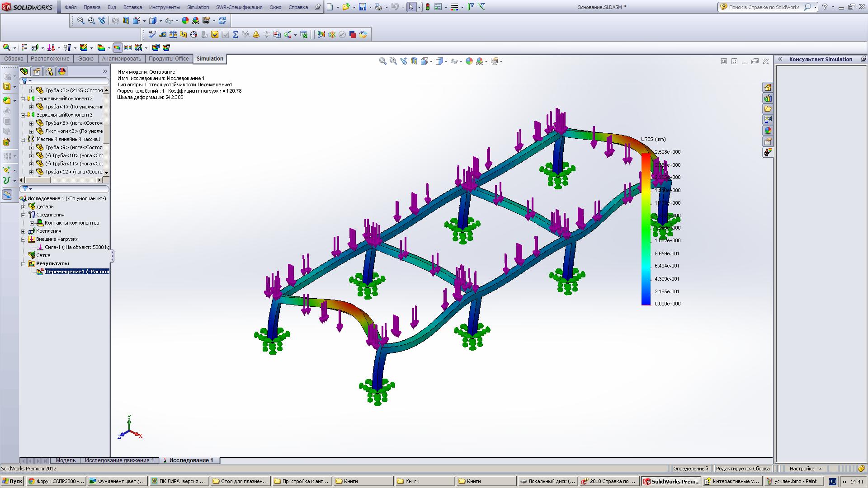The height and width of the screenshot is (488, 868).
Task: Open the Инструменты menu
Action: [164, 7]
